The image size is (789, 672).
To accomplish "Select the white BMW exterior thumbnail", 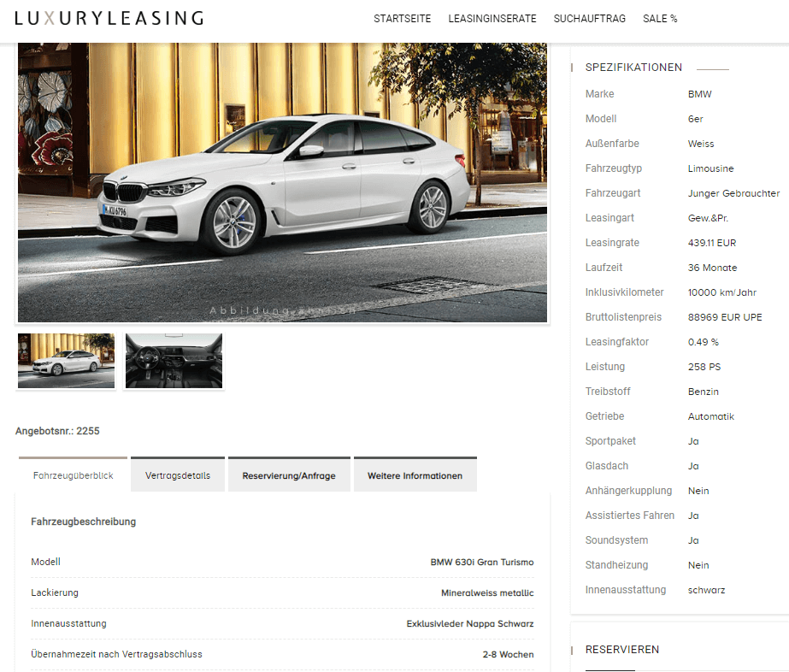I will tap(67, 361).
